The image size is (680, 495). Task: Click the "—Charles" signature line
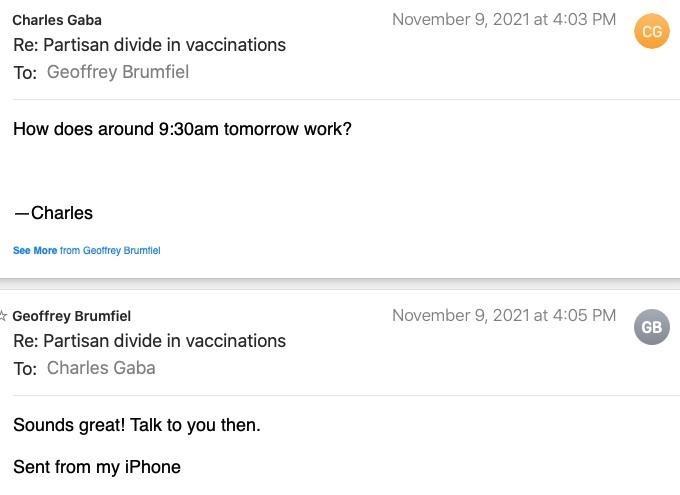(x=53, y=213)
